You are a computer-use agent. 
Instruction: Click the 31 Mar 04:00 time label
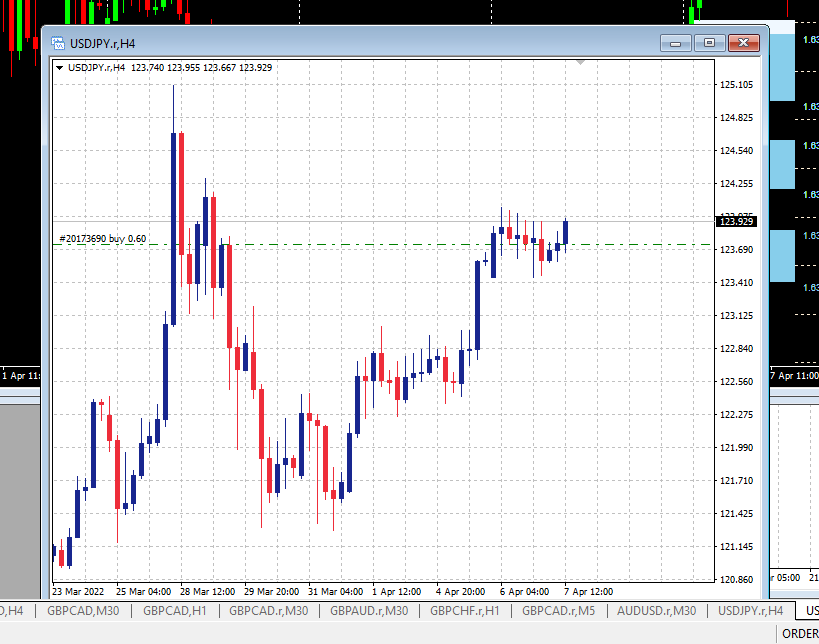point(335,592)
